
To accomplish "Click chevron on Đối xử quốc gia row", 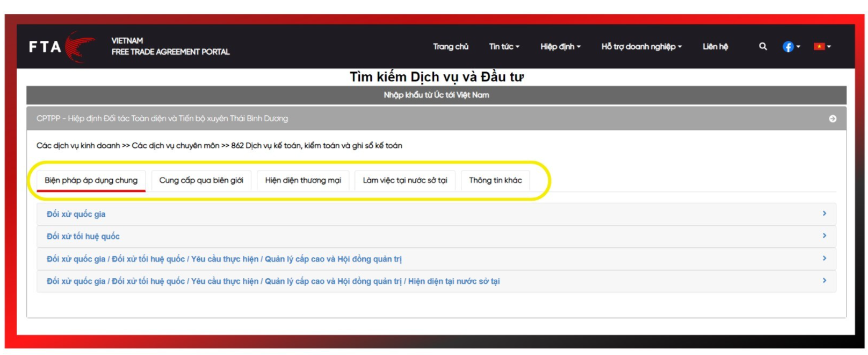I will click(824, 214).
